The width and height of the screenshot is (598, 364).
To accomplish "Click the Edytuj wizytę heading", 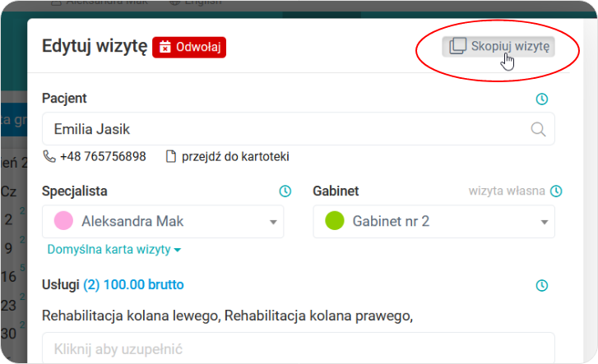I will coord(95,46).
